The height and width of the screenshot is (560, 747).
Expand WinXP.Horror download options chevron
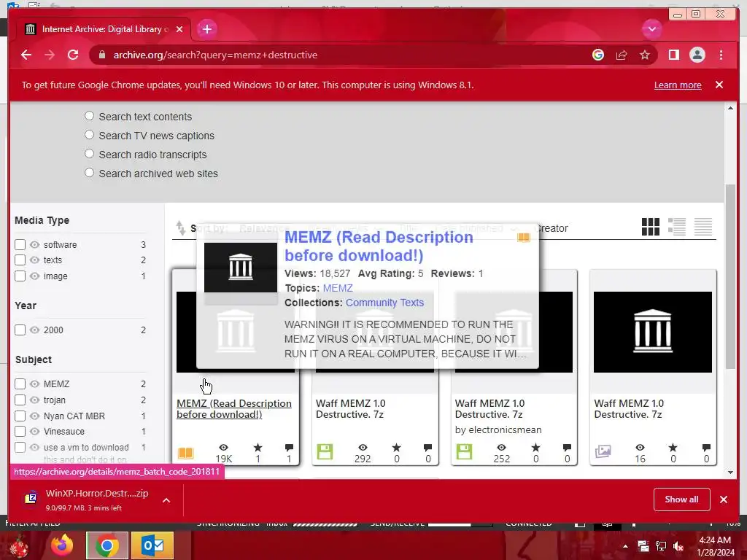point(166,500)
